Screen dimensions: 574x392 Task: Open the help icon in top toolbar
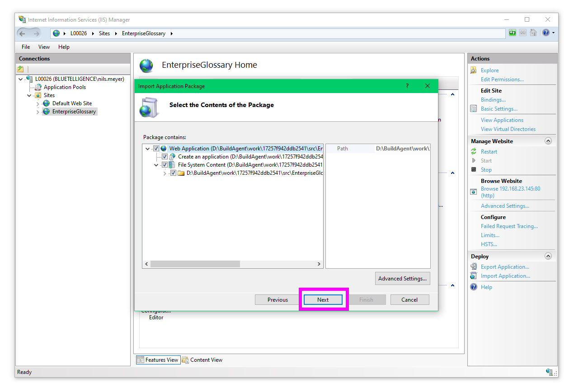coord(546,33)
